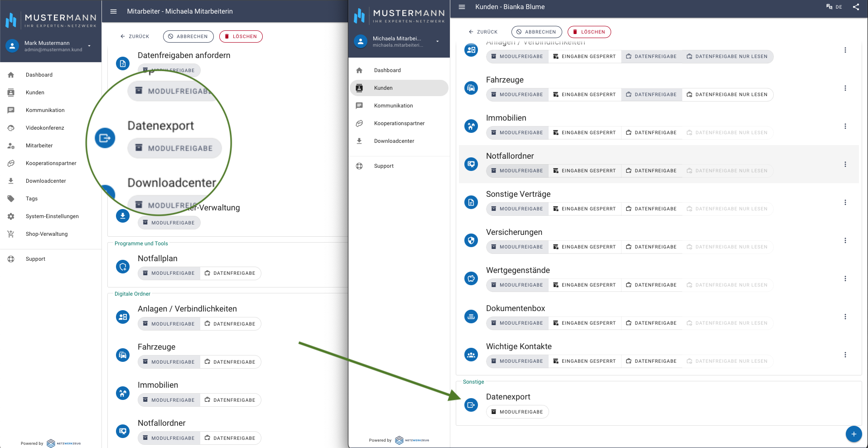Viewport: 868px width, 448px height.
Task: Click Zurück in Kunden window
Action: point(483,32)
